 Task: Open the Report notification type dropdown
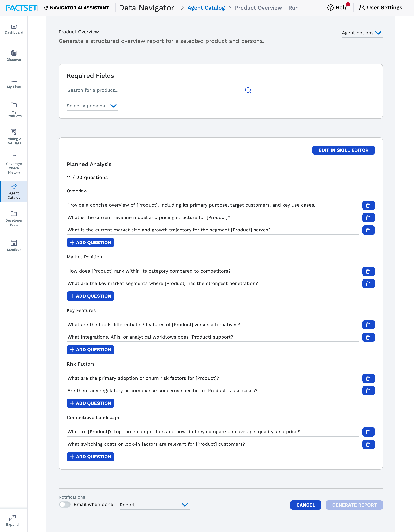[x=154, y=505]
